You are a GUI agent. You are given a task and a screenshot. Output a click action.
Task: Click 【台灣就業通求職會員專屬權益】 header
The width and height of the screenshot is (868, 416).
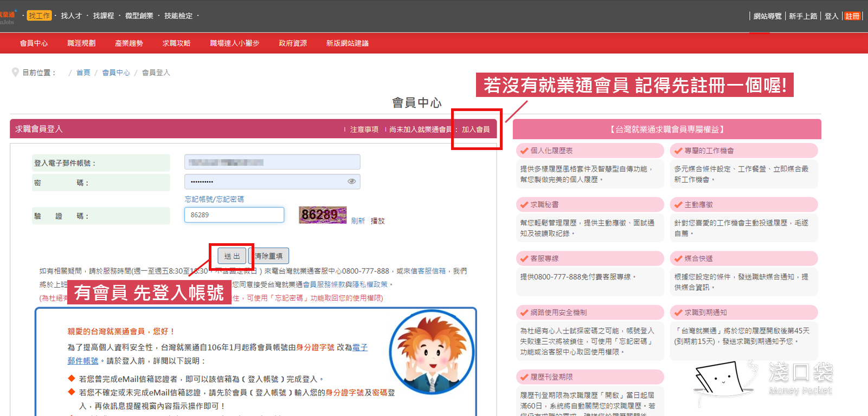tap(667, 129)
